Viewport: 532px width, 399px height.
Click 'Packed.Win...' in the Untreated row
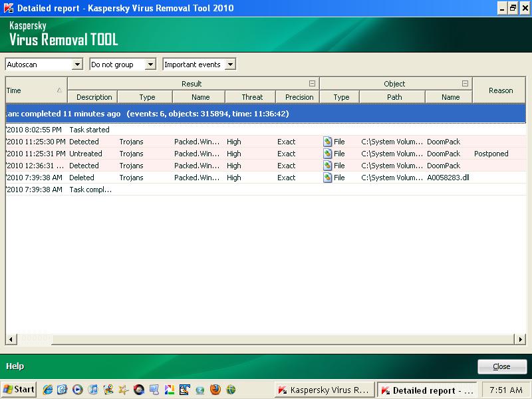coord(197,154)
